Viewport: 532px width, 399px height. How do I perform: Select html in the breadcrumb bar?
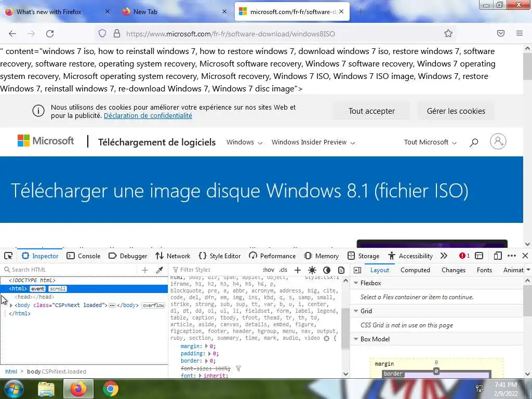[11, 371]
